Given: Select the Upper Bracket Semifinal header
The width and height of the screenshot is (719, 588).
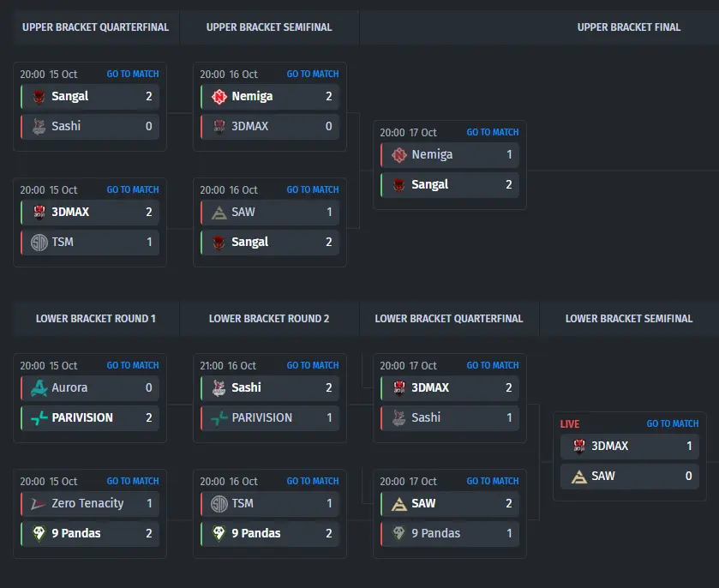Looking at the screenshot, I should [x=269, y=27].
